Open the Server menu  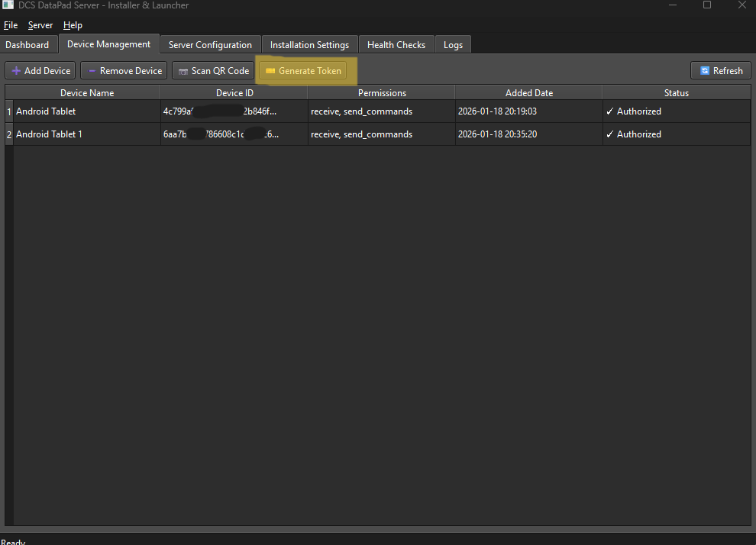tap(40, 25)
